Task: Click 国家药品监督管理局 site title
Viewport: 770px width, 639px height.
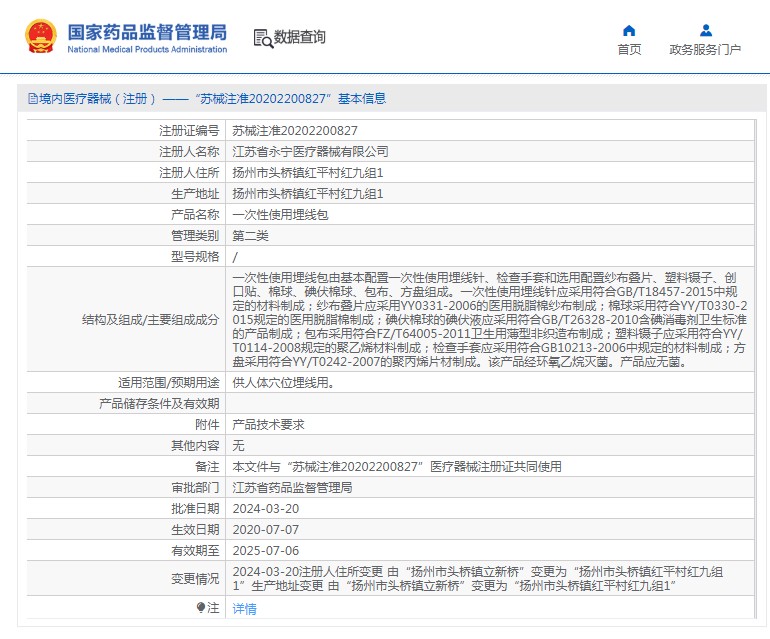Action: coord(147,32)
